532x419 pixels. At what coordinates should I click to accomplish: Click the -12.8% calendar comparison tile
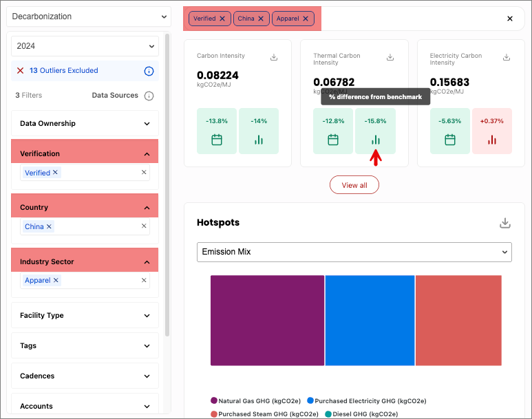click(333, 131)
